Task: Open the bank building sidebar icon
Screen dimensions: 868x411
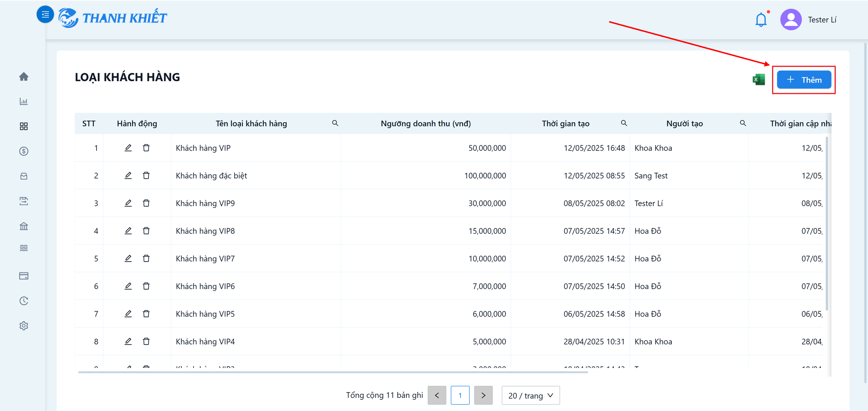Action: (x=24, y=226)
